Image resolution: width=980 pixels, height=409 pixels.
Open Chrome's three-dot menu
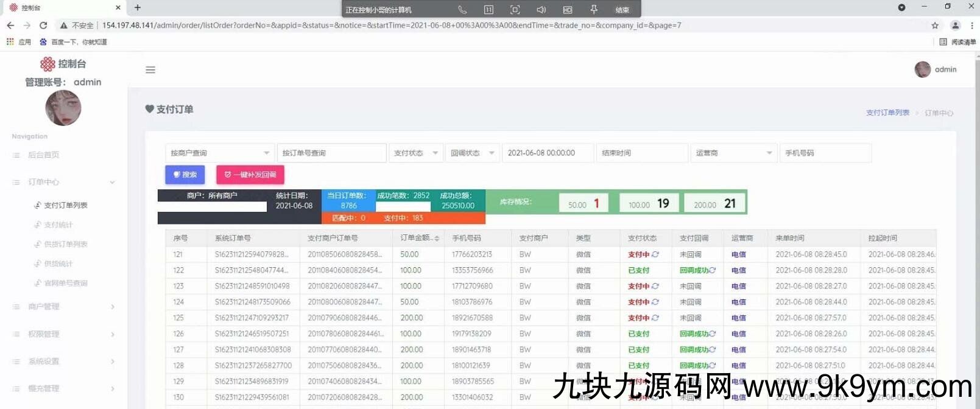coord(972,25)
